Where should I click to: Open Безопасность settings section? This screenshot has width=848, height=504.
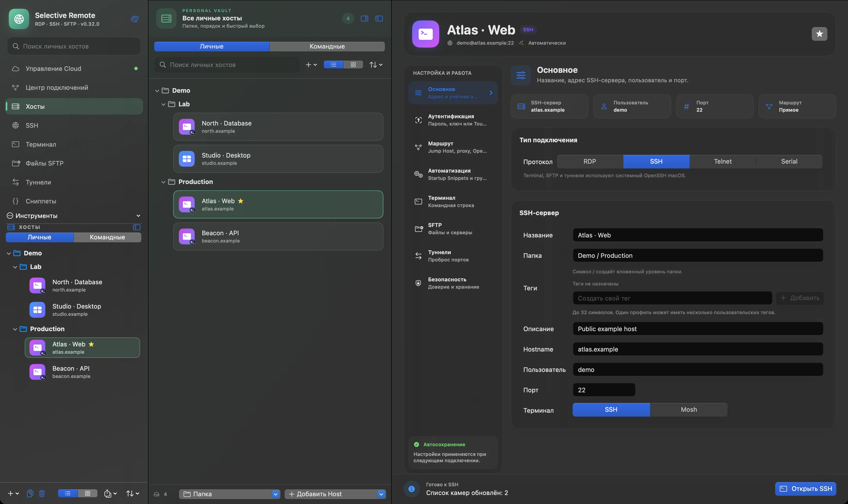click(x=453, y=283)
